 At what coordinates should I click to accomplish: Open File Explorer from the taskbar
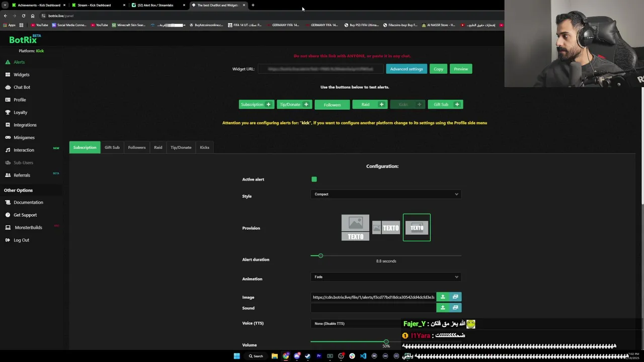click(x=275, y=356)
